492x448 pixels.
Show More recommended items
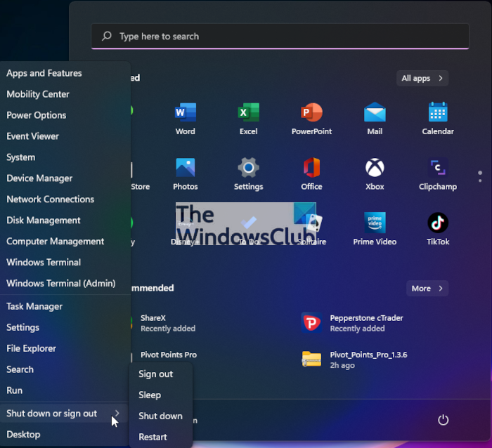tap(427, 289)
